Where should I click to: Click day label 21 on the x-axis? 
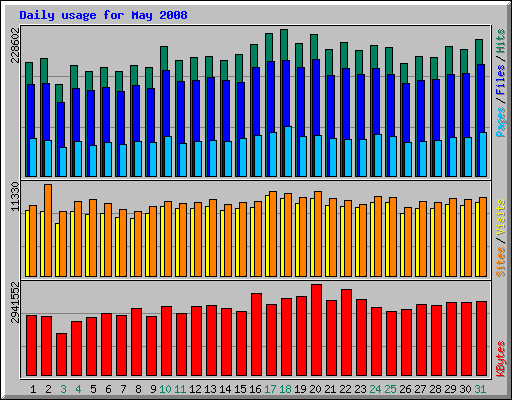(330, 389)
